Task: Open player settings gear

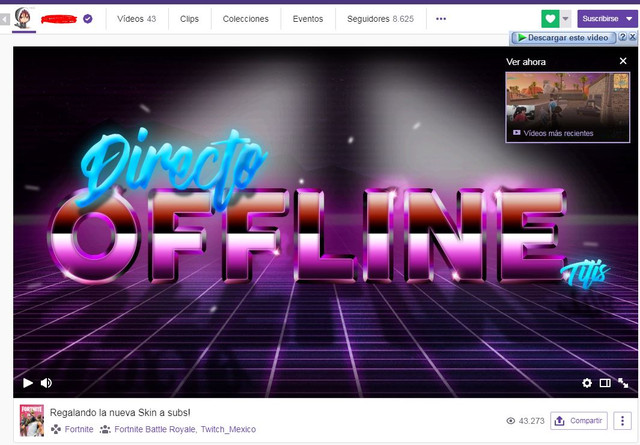Action: click(587, 383)
